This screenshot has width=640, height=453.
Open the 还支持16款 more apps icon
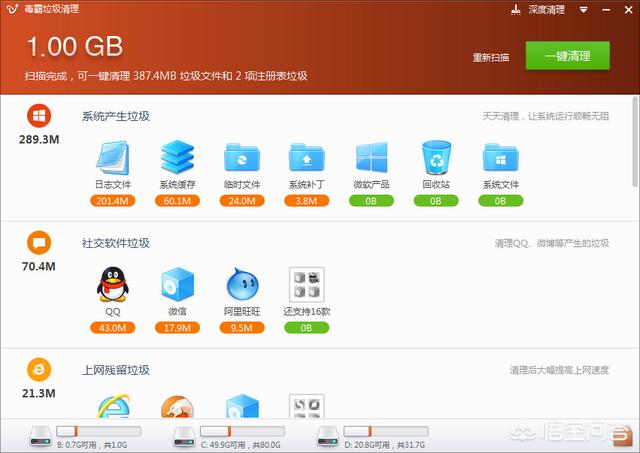point(307,284)
